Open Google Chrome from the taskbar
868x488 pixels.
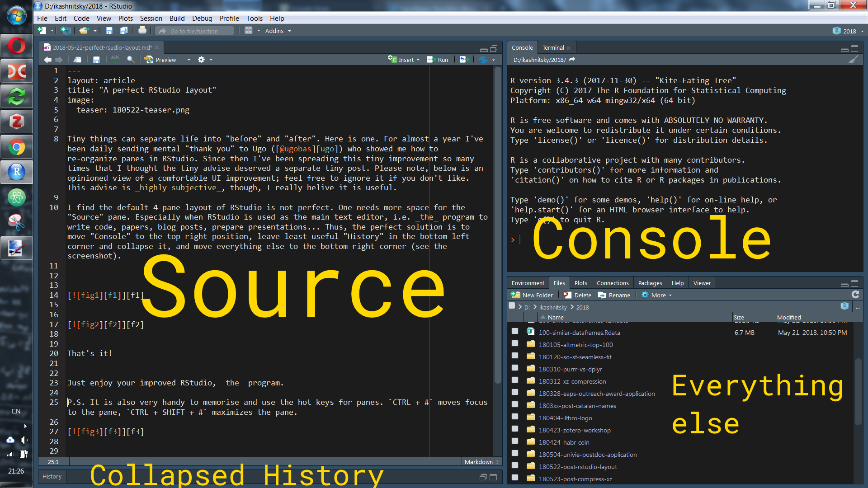coord(17,147)
